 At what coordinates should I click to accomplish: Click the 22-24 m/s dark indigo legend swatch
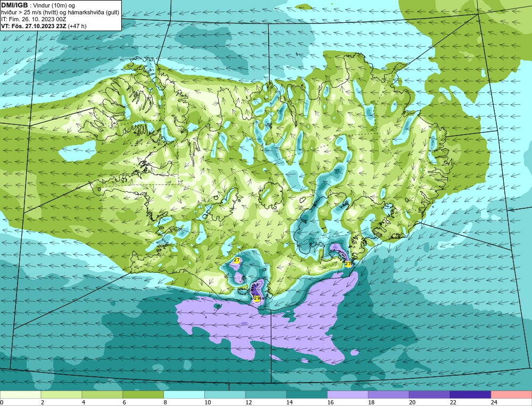(471, 395)
